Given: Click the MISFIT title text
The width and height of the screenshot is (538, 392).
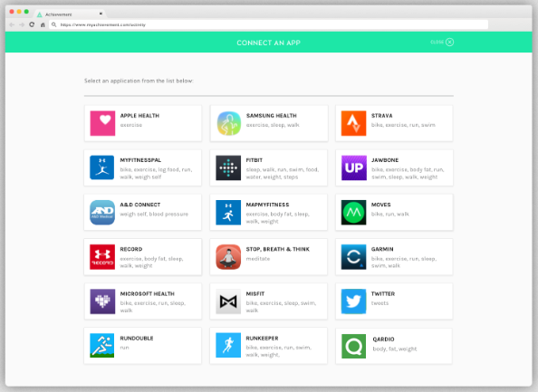Looking at the screenshot, I should (255, 294).
